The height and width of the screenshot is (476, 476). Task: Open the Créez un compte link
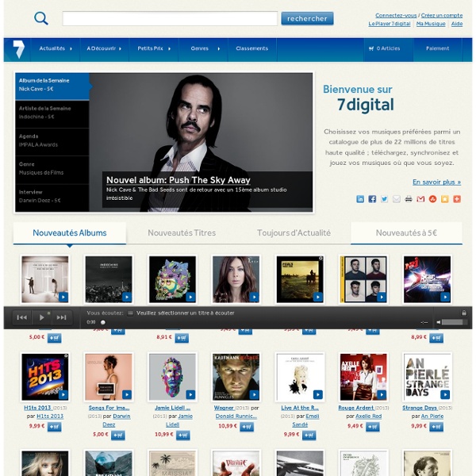pyautogui.click(x=442, y=15)
